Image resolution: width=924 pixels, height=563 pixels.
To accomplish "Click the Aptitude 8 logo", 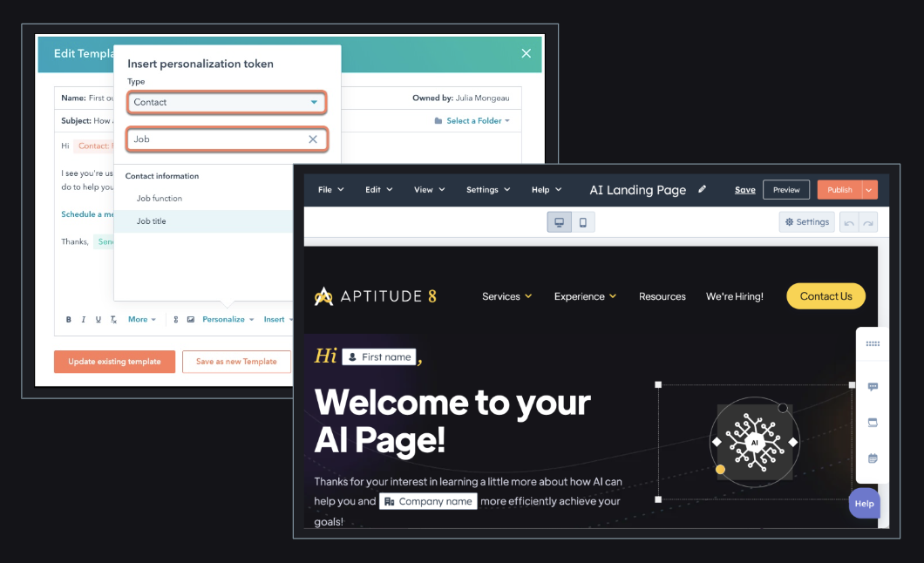I will tap(376, 296).
